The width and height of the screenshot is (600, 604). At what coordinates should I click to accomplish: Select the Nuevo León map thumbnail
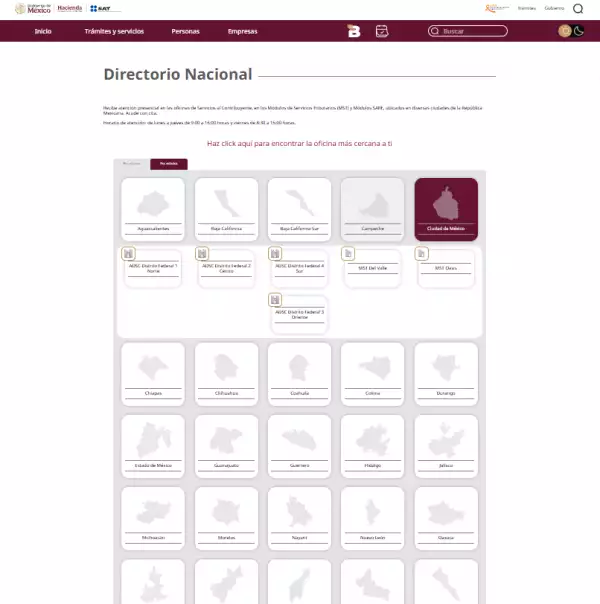pos(372,515)
